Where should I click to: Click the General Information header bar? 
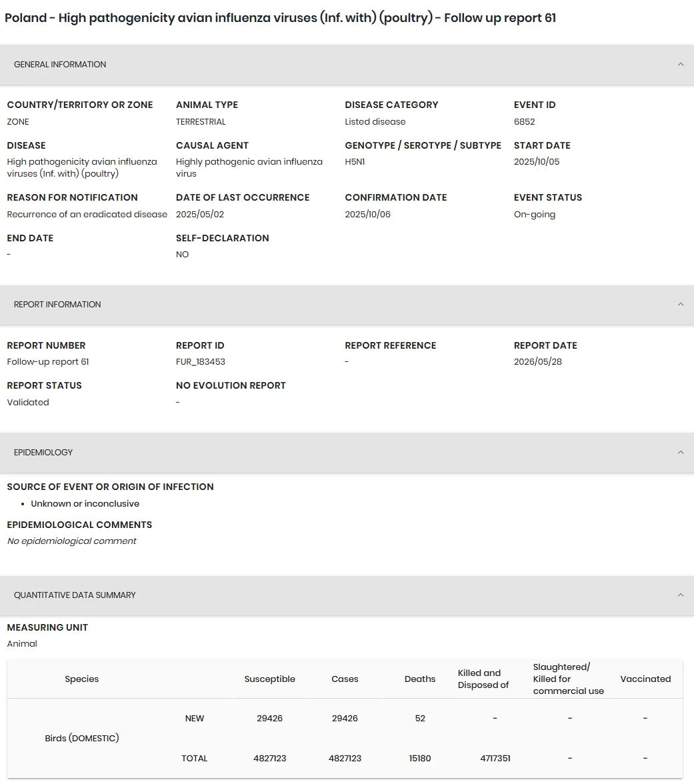tap(347, 65)
